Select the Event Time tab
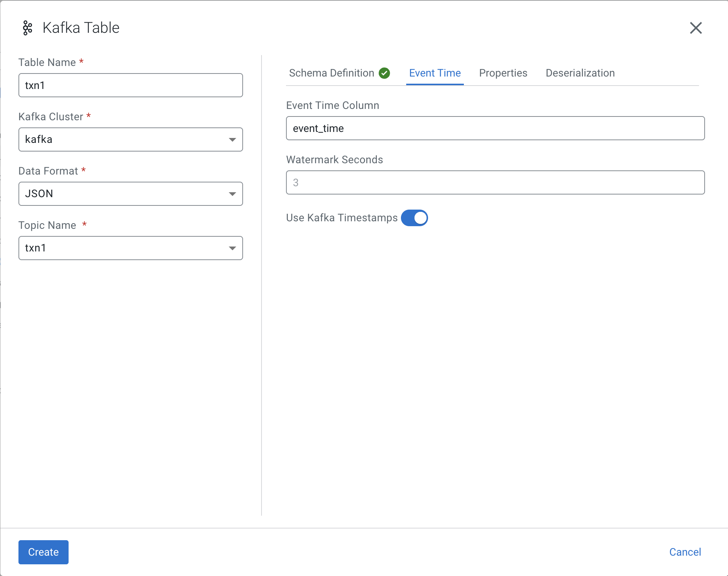This screenshot has height=576, width=728. pyautogui.click(x=435, y=73)
